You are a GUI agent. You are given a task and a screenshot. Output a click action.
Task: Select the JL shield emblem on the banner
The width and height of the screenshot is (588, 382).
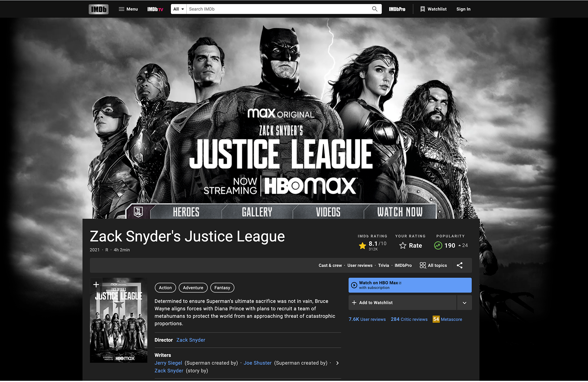(x=138, y=212)
